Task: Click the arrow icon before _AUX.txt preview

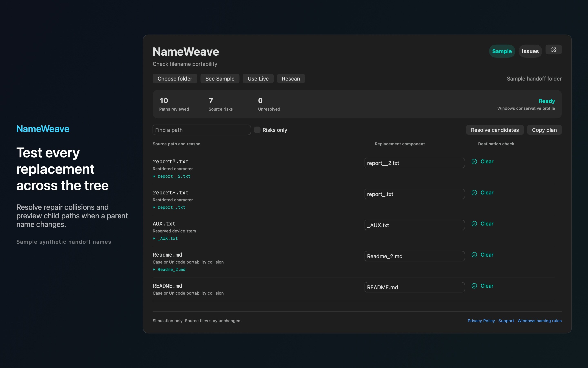Action: click(154, 239)
